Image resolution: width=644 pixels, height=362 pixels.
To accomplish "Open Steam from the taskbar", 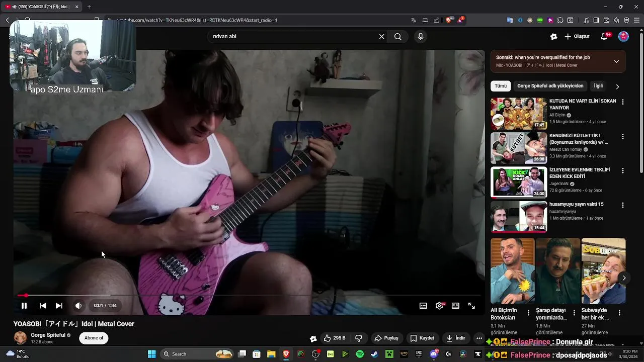I will pos(374,354).
